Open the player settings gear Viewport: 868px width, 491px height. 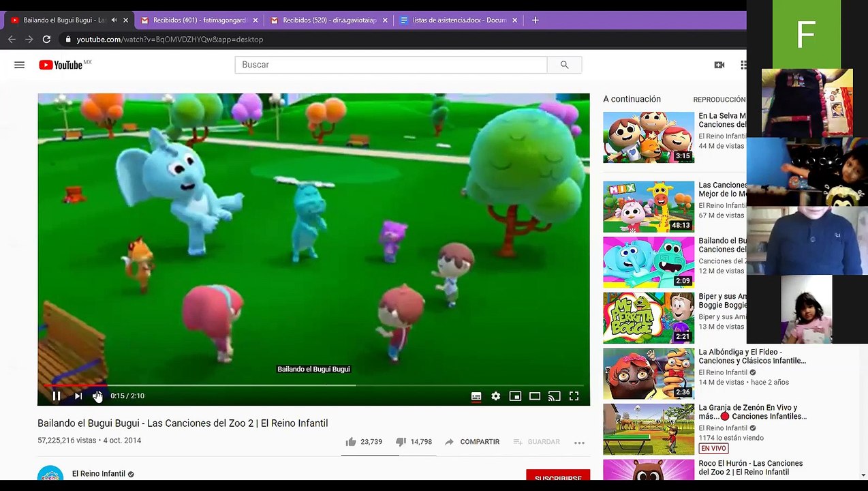(495, 396)
